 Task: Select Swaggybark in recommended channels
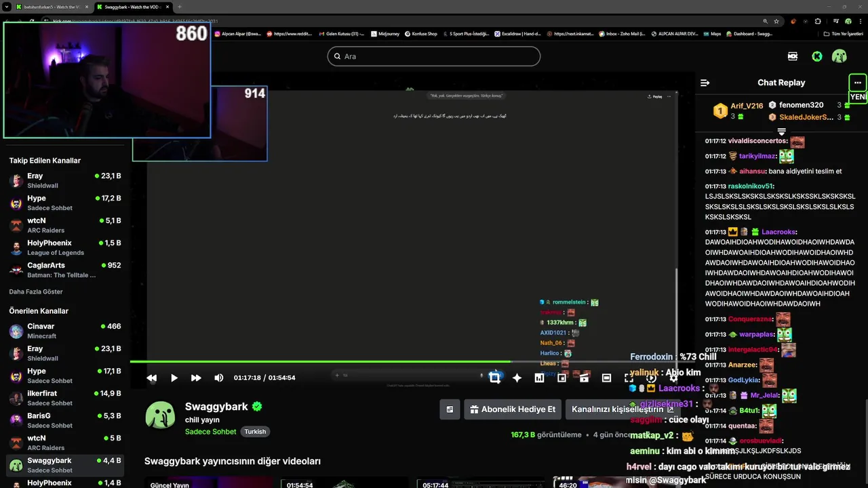point(65,465)
